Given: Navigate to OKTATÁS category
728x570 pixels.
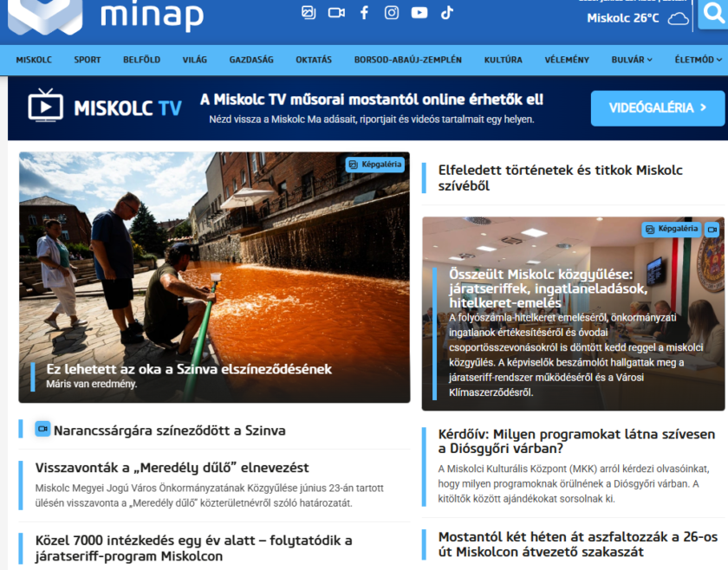Looking at the screenshot, I should (314, 60).
